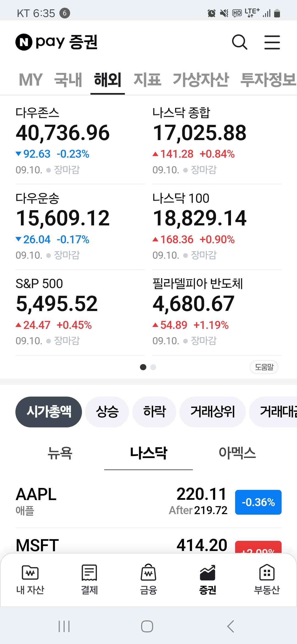Tap the Npay 증권 logo
Image resolution: width=297 pixels, height=644 pixels.
[x=57, y=42]
